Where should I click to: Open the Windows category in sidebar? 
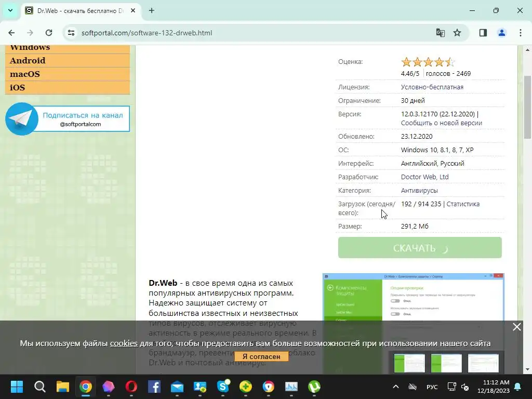(68, 49)
